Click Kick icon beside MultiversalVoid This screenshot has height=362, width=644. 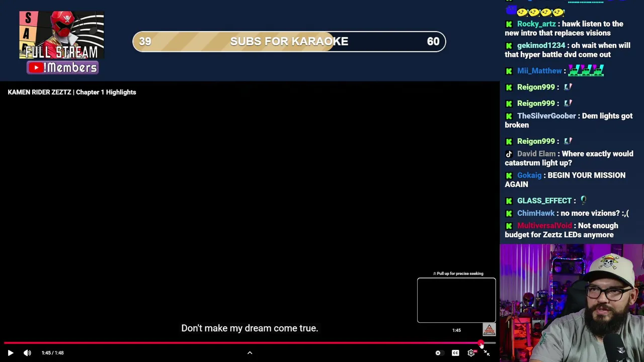509,226
